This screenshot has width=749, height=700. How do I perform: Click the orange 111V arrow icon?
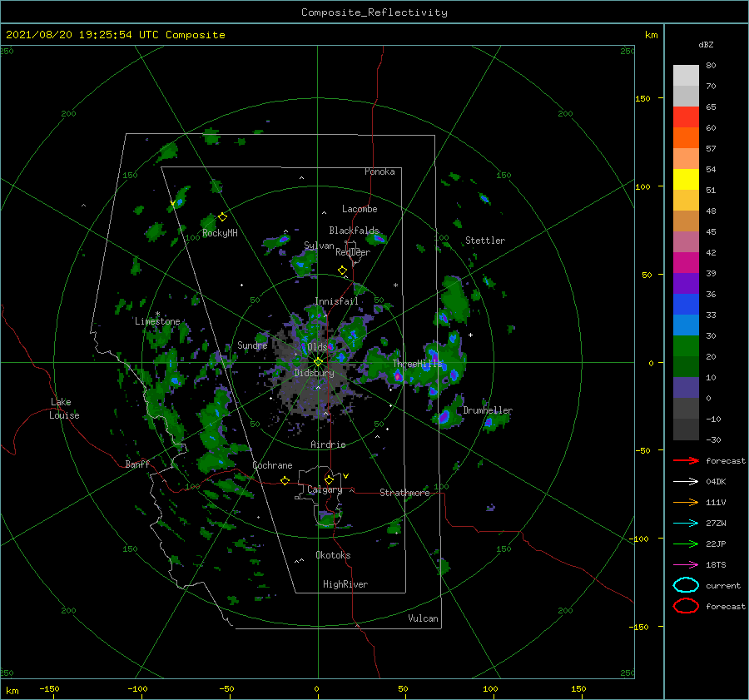pos(686,502)
